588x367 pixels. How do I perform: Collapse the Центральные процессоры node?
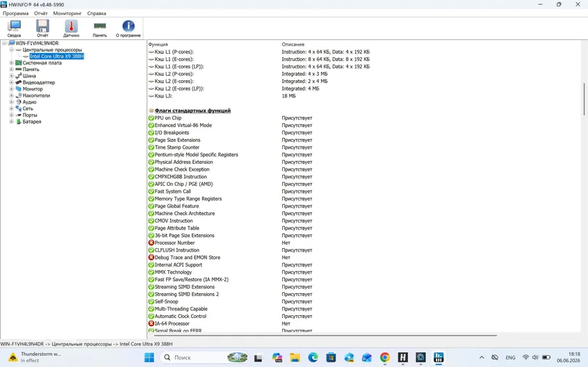pyautogui.click(x=11, y=50)
